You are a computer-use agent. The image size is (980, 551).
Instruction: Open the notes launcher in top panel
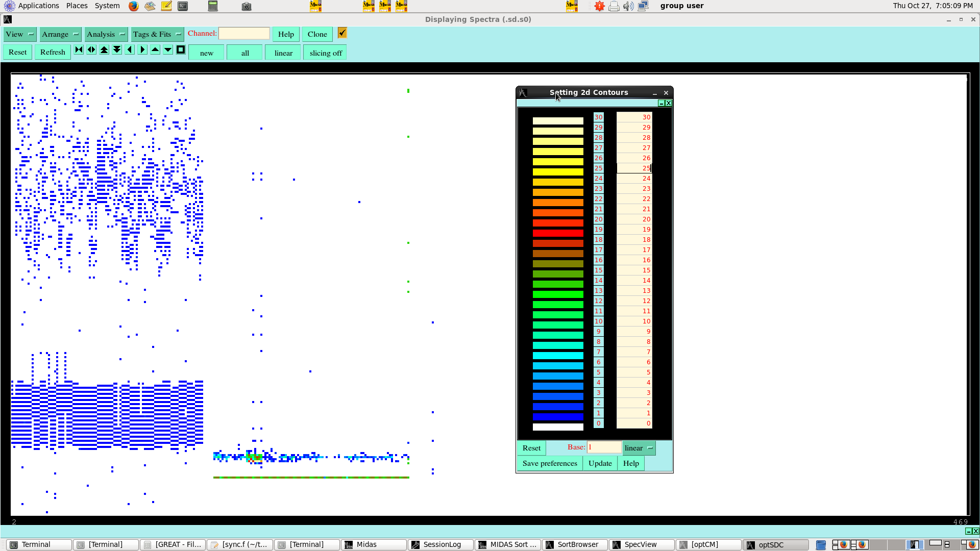(166, 6)
